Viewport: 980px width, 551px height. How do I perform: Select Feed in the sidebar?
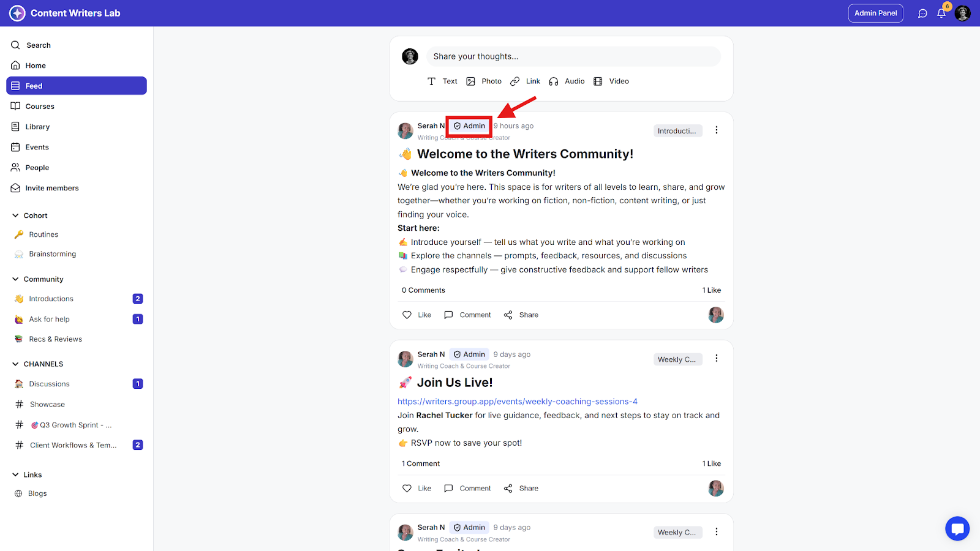tap(77, 86)
